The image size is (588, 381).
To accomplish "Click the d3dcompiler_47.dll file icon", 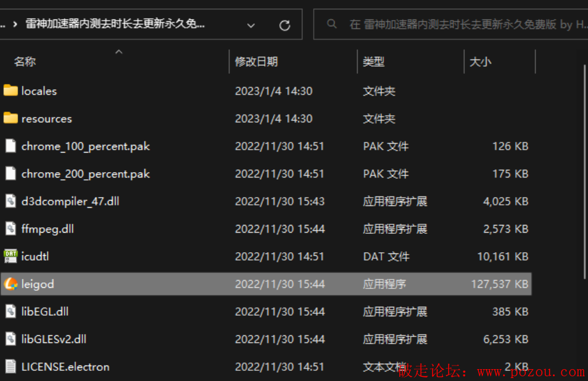I will pos(11,201).
